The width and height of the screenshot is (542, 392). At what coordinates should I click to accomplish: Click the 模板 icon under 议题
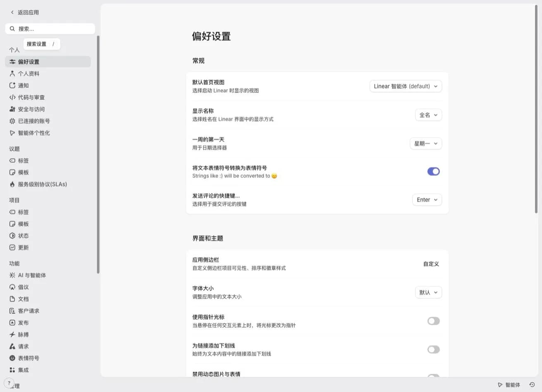coord(12,172)
